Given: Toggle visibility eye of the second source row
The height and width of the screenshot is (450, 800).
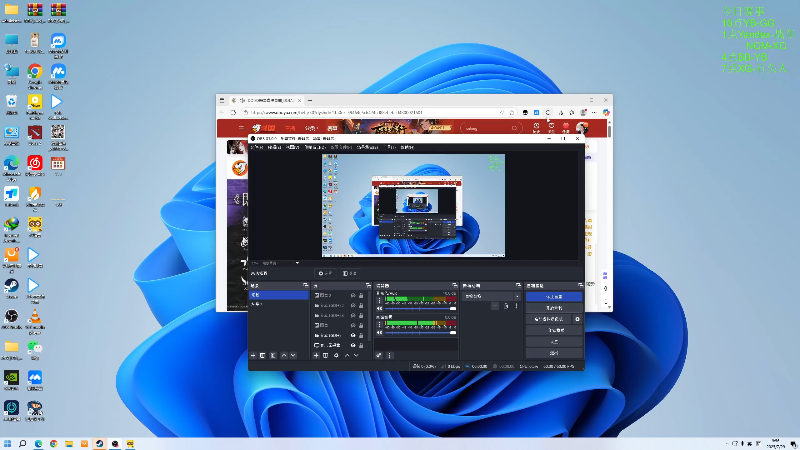Looking at the screenshot, I should click(353, 306).
